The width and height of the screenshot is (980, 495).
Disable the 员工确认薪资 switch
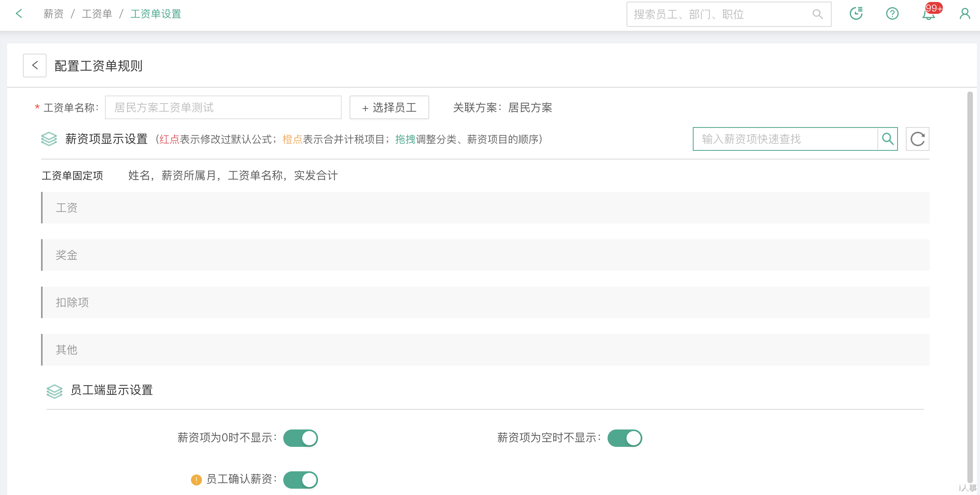click(x=300, y=480)
